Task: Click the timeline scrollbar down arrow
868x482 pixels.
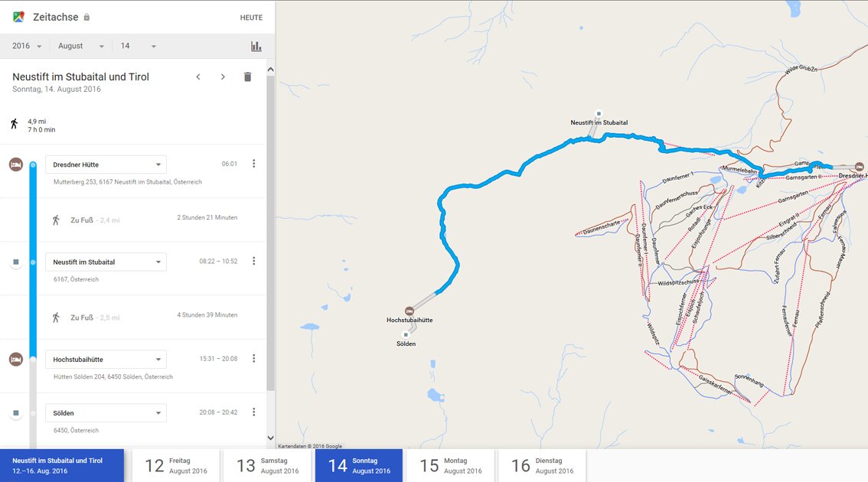Action: 270,438
